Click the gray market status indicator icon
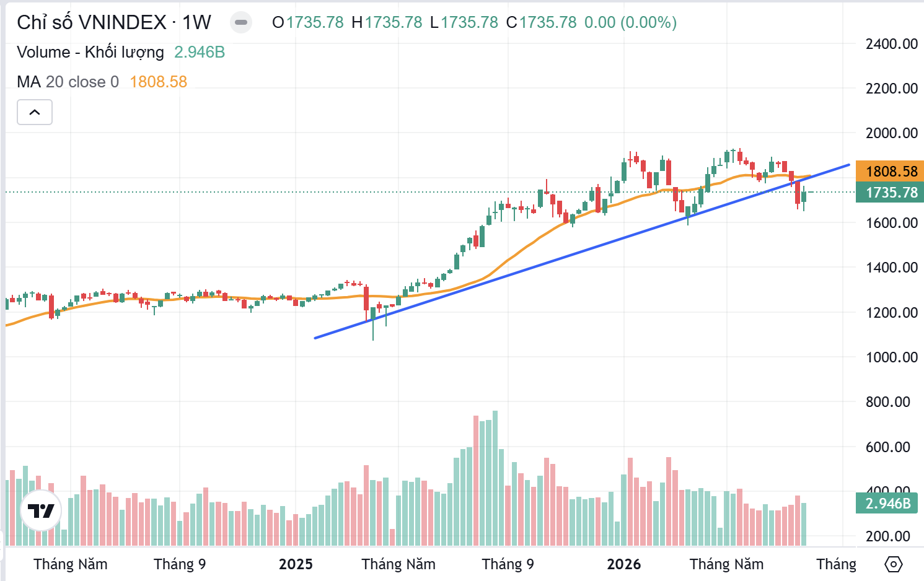This screenshot has width=924, height=581. tap(241, 23)
